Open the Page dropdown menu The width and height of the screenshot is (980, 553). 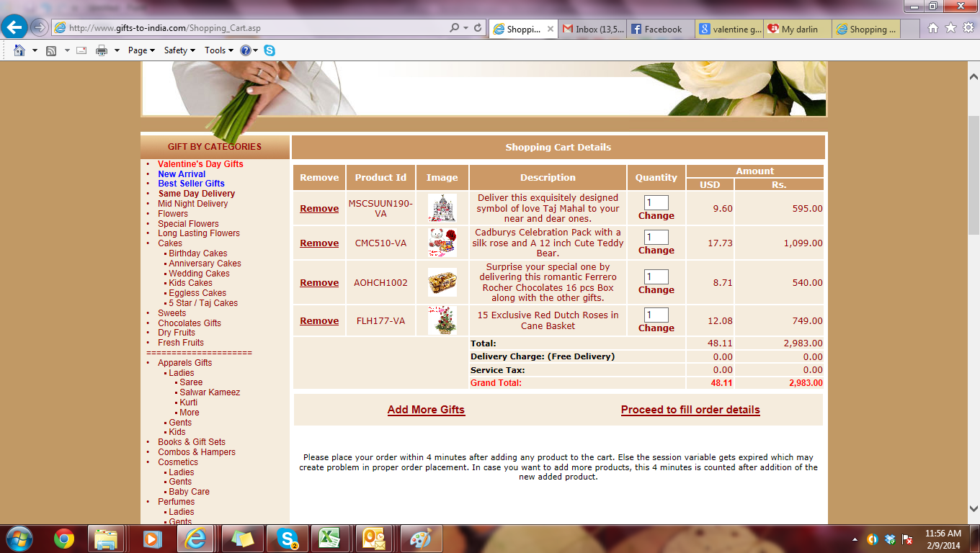[141, 50]
